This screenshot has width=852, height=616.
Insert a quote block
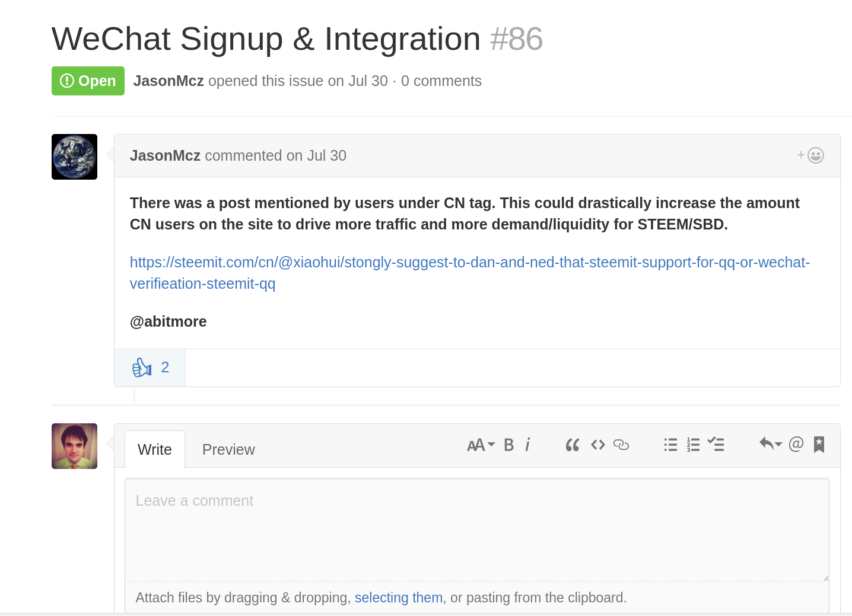(x=572, y=445)
